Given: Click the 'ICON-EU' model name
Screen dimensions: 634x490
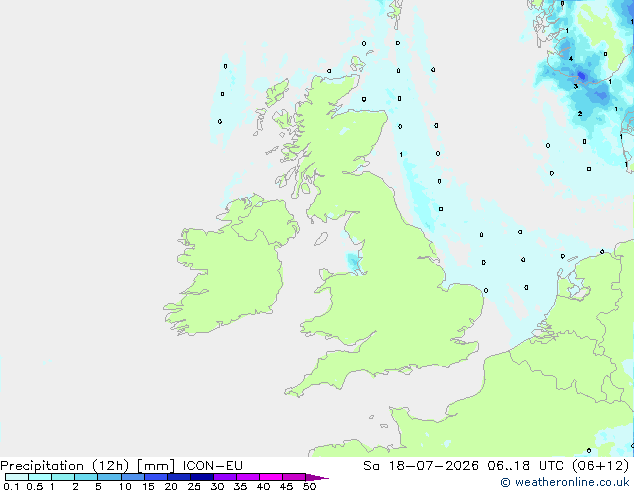Looking at the screenshot, I should pos(212,466).
